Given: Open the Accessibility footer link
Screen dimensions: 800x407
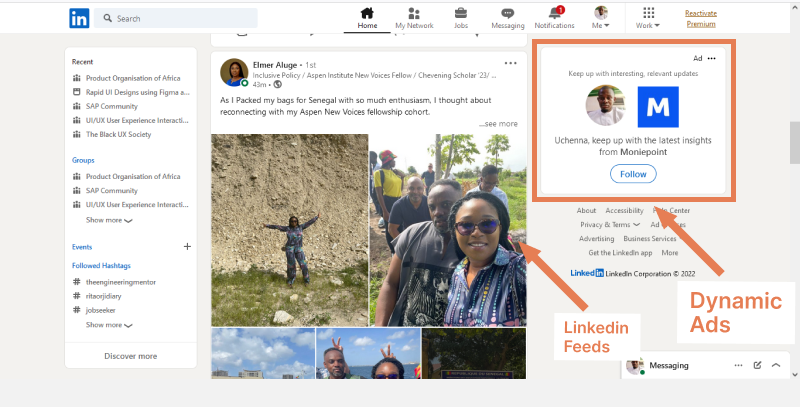Looking at the screenshot, I should coord(624,210).
